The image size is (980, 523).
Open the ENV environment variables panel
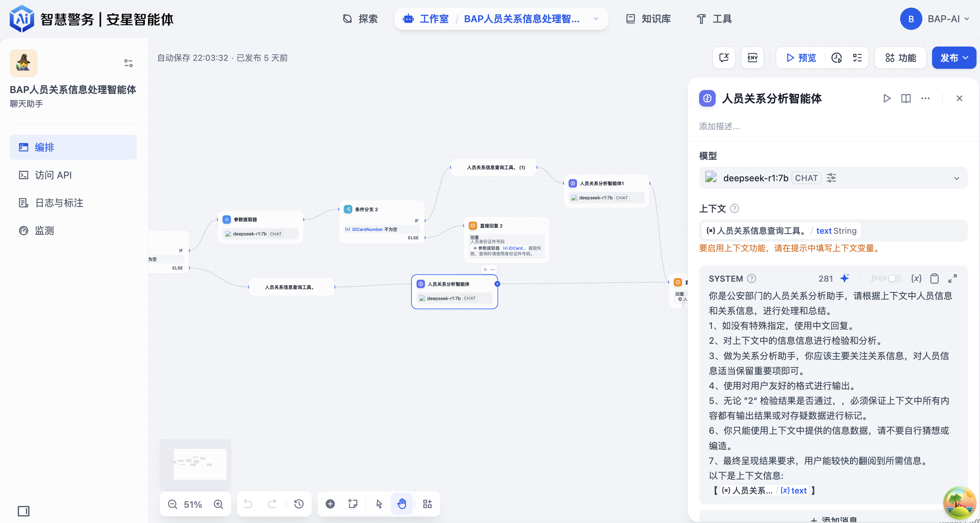(x=753, y=57)
